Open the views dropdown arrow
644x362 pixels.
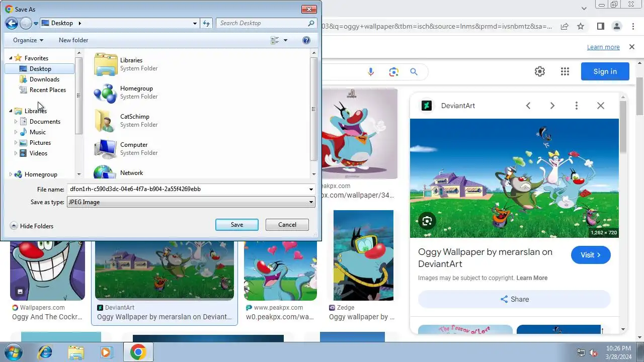285,40
